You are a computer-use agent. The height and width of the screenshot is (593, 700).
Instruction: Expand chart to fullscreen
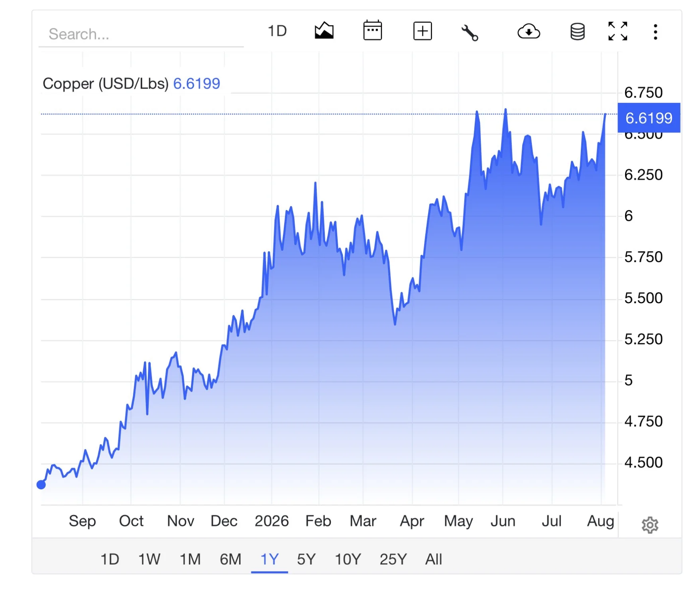617,31
